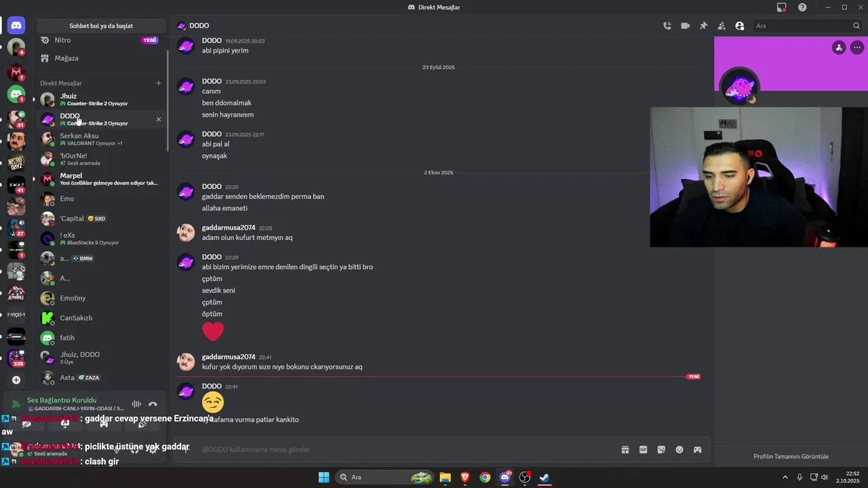Open the green Discord server icon

[16, 94]
